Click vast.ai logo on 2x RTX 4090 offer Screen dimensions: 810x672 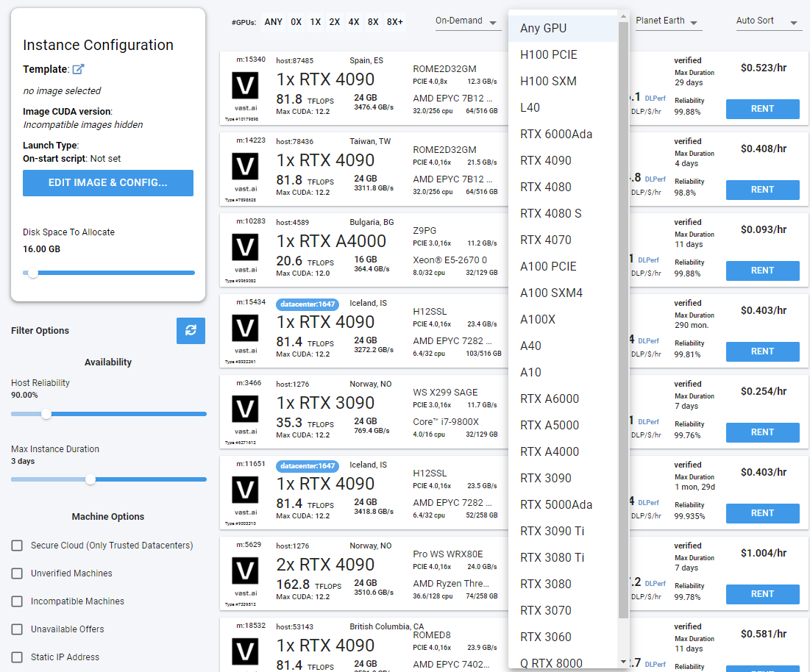(x=245, y=571)
